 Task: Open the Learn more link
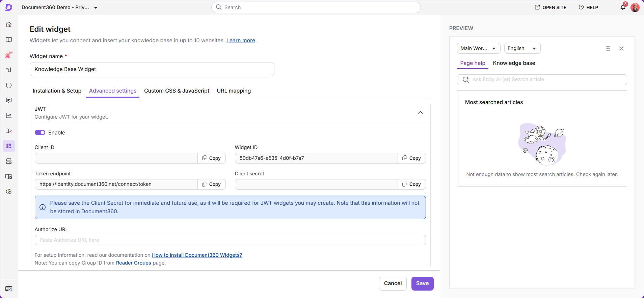click(x=241, y=40)
